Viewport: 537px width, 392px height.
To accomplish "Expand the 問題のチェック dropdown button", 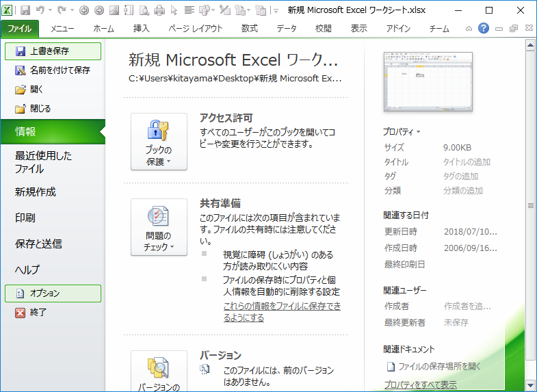I will (159, 227).
